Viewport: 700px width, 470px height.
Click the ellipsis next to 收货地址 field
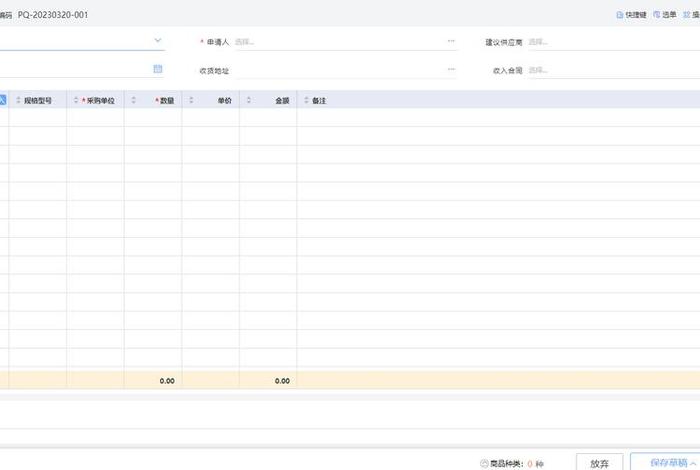451,70
